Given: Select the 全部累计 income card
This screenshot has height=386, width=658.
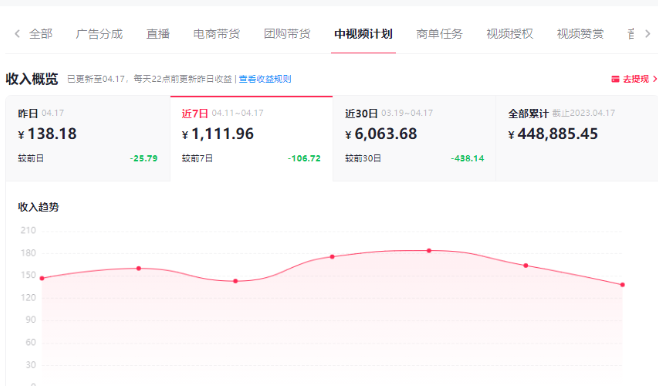Looking at the screenshot, I should (577, 138).
